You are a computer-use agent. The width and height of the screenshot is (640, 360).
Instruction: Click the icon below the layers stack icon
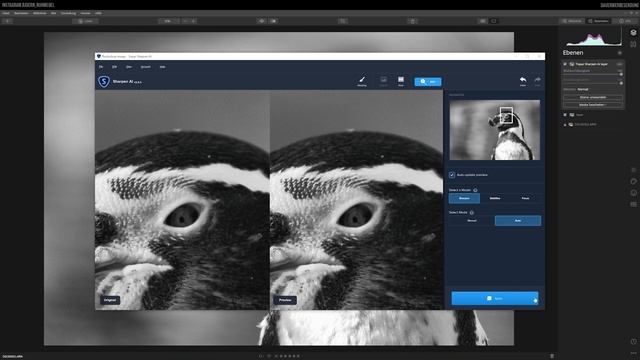pos(633,44)
